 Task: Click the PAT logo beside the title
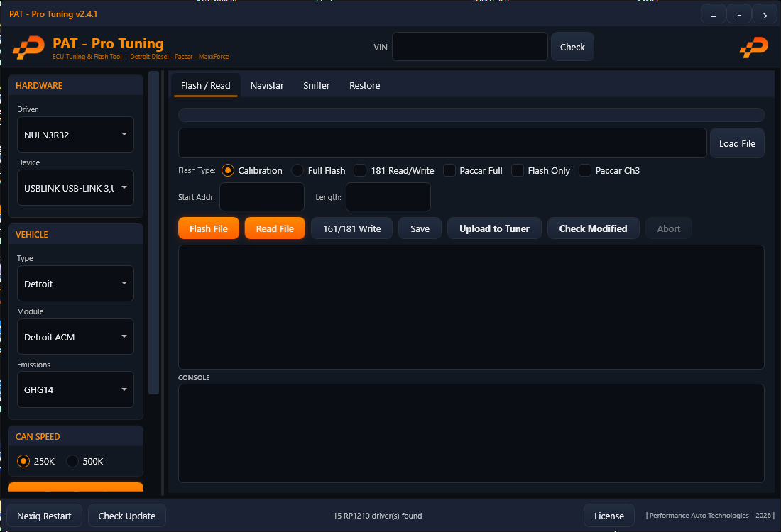[28, 48]
